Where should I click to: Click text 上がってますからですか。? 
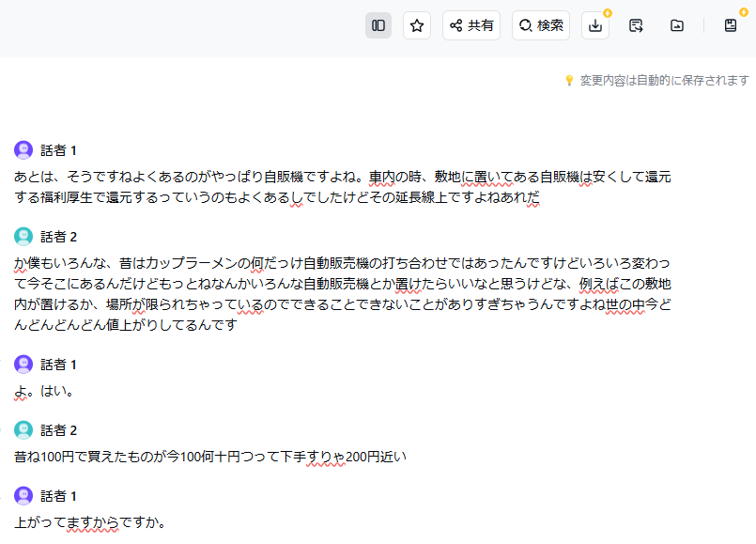click(x=90, y=522)
